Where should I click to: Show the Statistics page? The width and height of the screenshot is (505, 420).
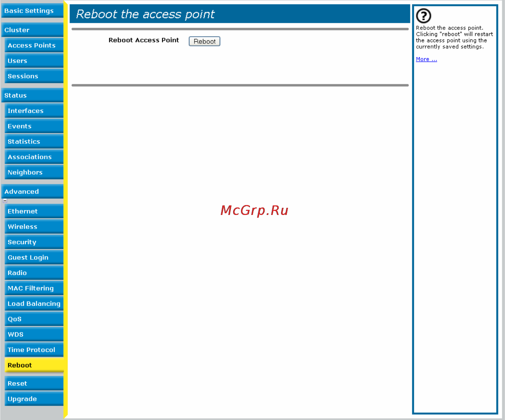pyautogui.click(x=34, y=141)
